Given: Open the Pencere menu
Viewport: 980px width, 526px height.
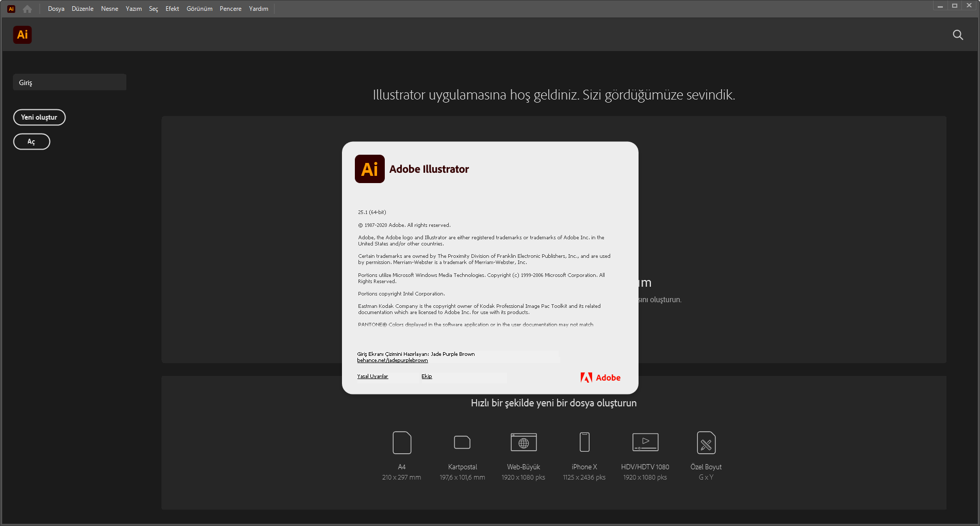Looking at the screenshot, I should pyautogui.click(x=231, y=9).
